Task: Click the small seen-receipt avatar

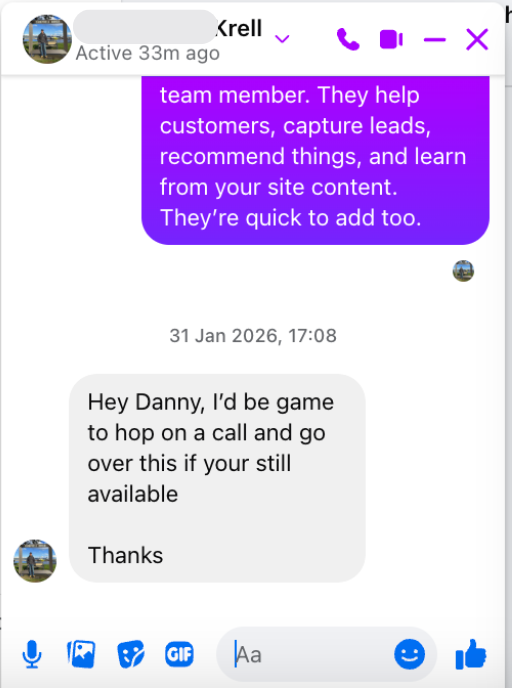Action: (463, 271)
